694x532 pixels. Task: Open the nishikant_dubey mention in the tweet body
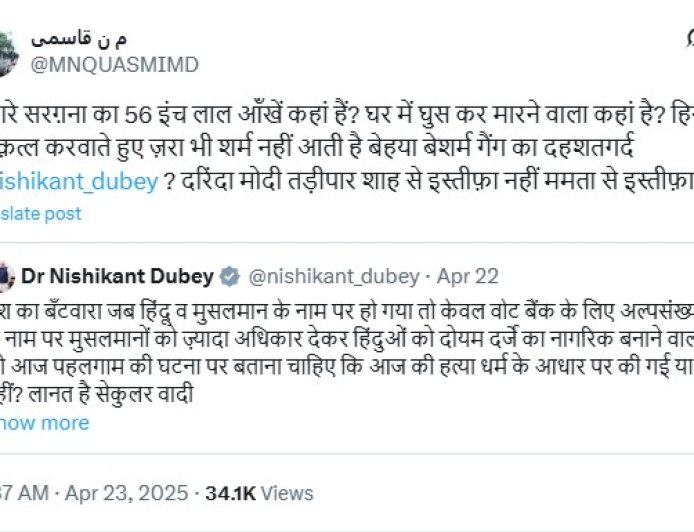click(80, 181)
